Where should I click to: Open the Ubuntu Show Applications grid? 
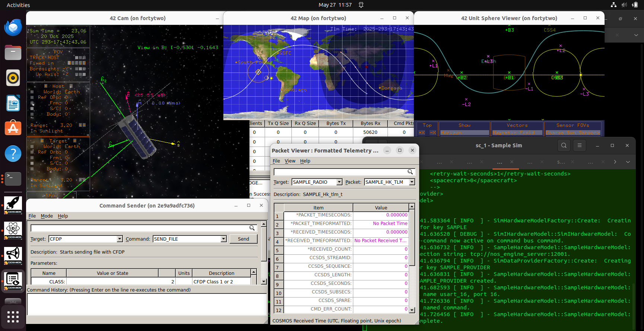pyautogui.click(x=13, y=316)
